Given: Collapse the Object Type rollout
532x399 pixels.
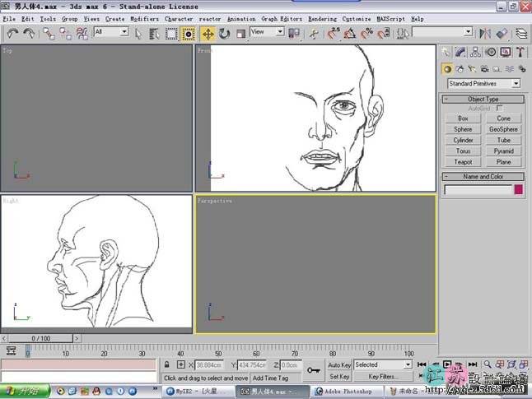Looking at the screenshot, I should click(483, 99).
